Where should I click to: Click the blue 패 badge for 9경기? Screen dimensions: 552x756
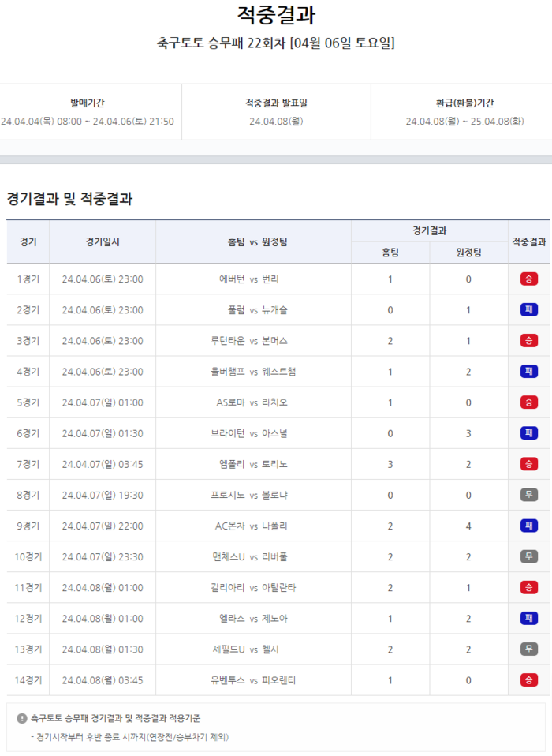(528, 526)
